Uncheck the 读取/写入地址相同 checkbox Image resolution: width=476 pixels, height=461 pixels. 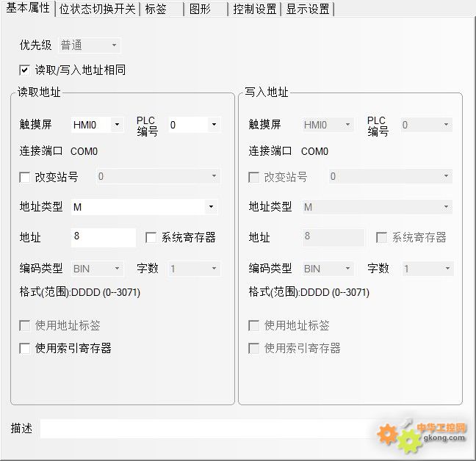(x=25, y=70)
